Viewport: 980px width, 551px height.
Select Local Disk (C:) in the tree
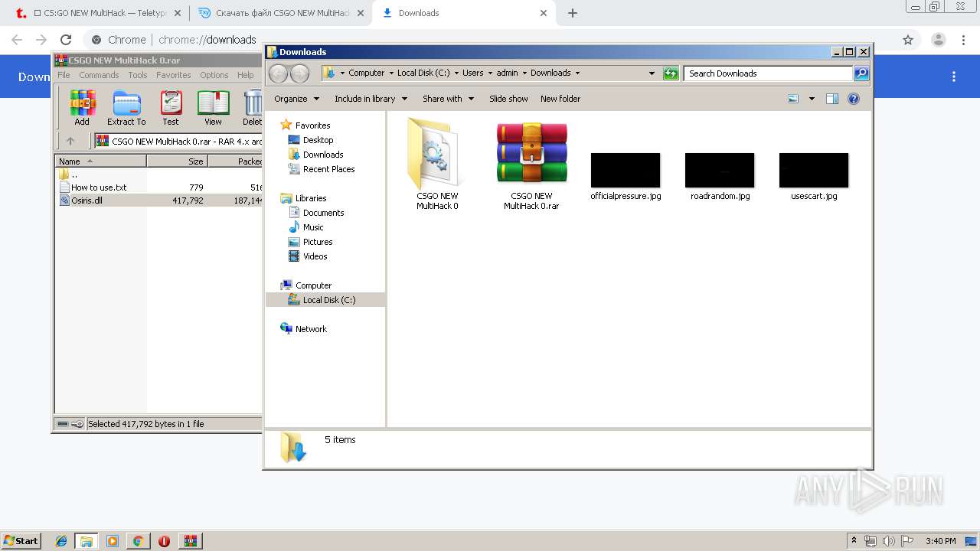(329, 300)
